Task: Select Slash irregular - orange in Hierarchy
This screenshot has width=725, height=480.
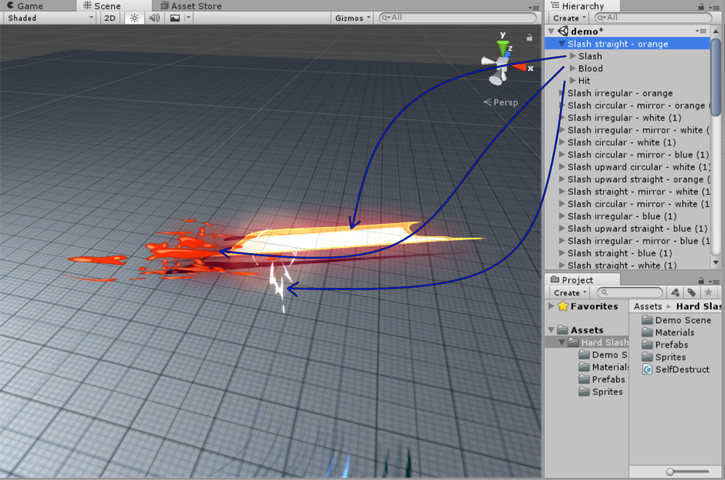Action: click(620, 93)
